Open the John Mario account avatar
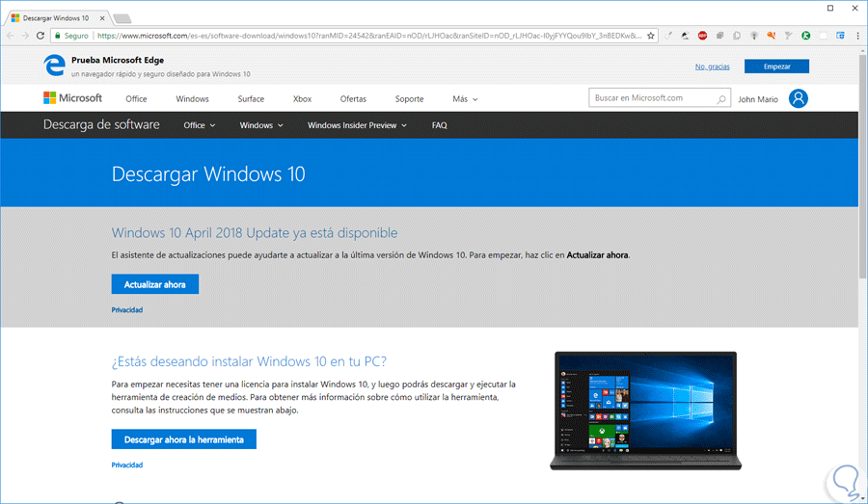Viewport: 868px width, 504px height. click(799, 98)
